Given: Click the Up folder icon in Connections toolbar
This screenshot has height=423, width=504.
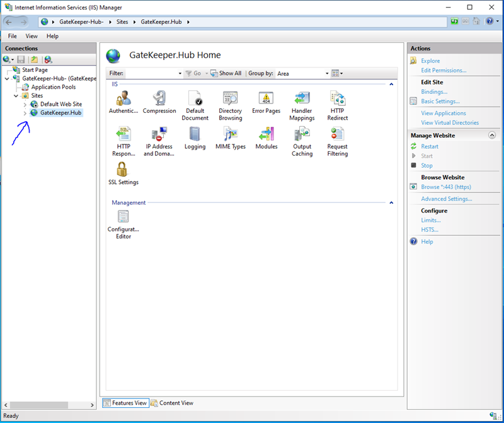Looking at the screenshot, I should coord(35,59).
